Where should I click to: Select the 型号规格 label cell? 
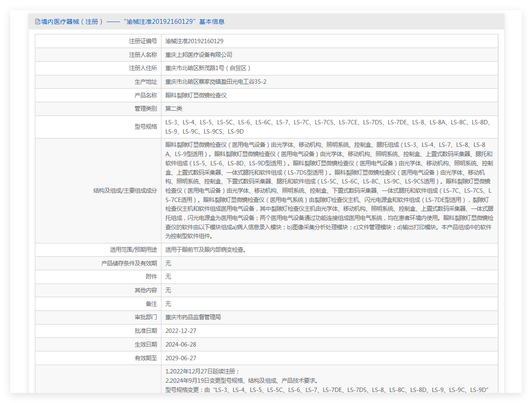(98, 127)
